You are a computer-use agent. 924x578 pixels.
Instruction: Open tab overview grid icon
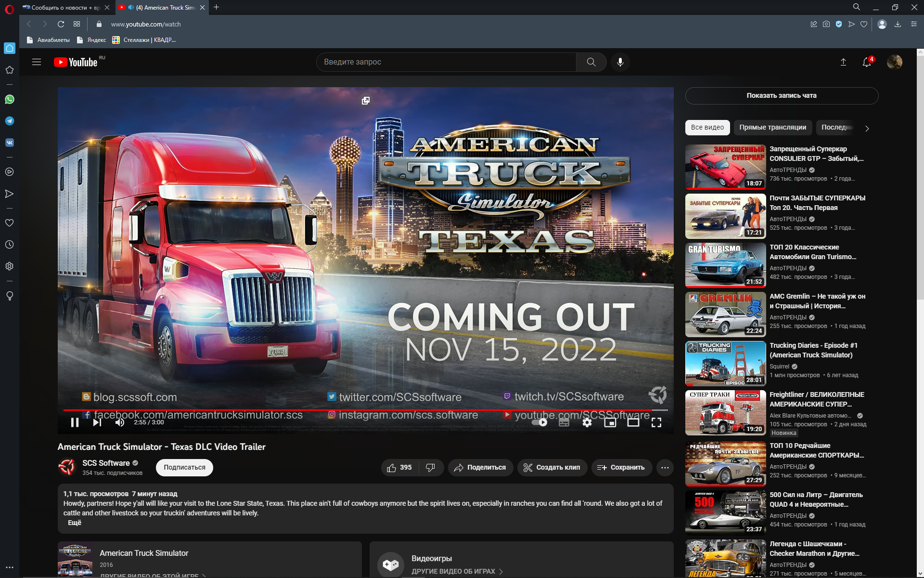[x=77, y=24]
